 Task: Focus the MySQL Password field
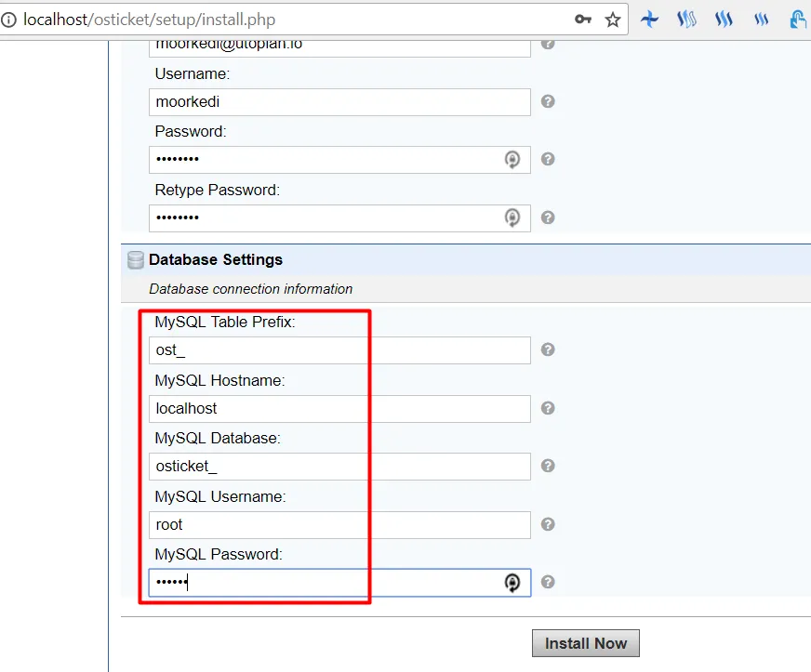click(x=339, y=583)
